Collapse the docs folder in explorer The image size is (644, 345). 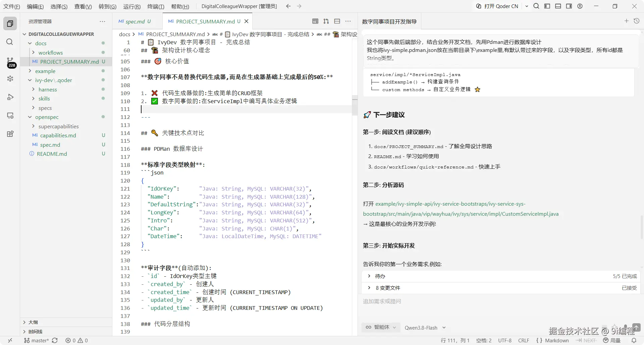point(41,43)
